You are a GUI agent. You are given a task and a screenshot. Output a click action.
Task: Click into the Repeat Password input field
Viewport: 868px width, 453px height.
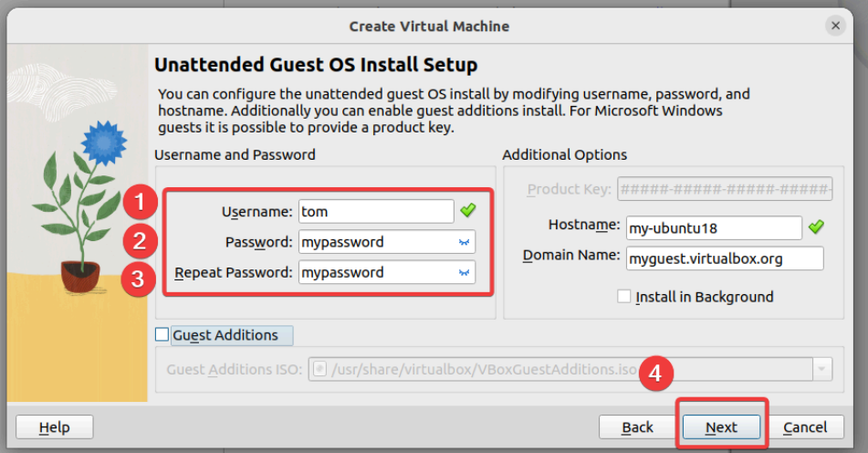point(386,272)
